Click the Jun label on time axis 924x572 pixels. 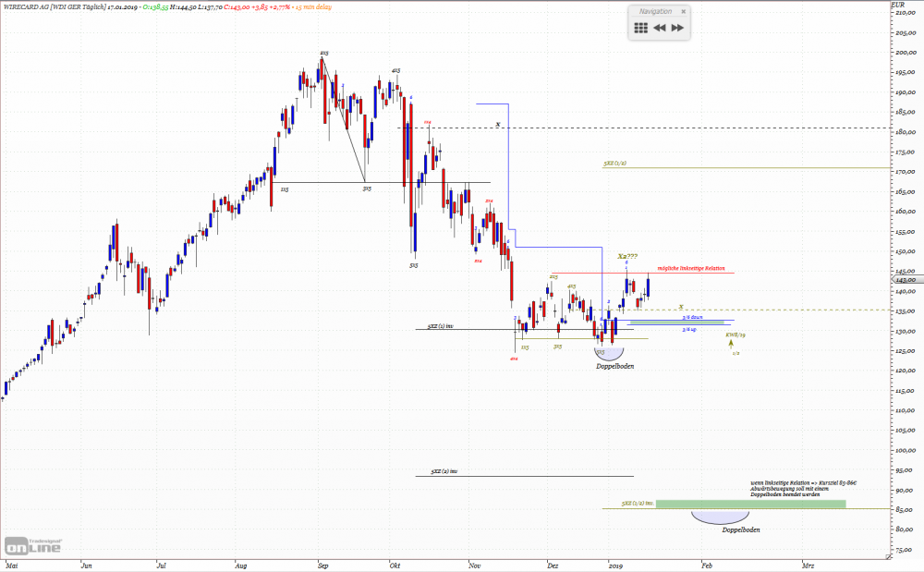pyautogui.click(x=87, y=566)
